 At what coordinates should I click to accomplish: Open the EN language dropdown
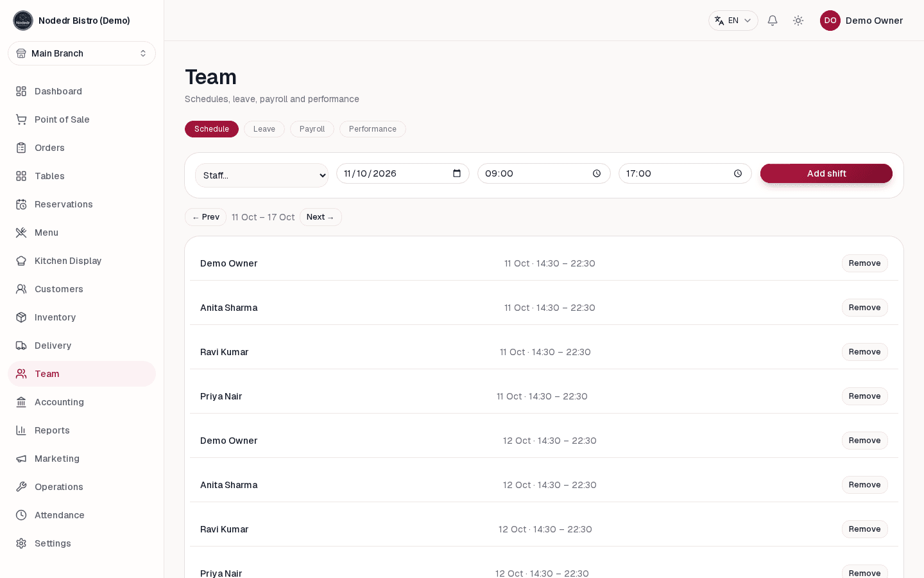[x=733, y=21]
